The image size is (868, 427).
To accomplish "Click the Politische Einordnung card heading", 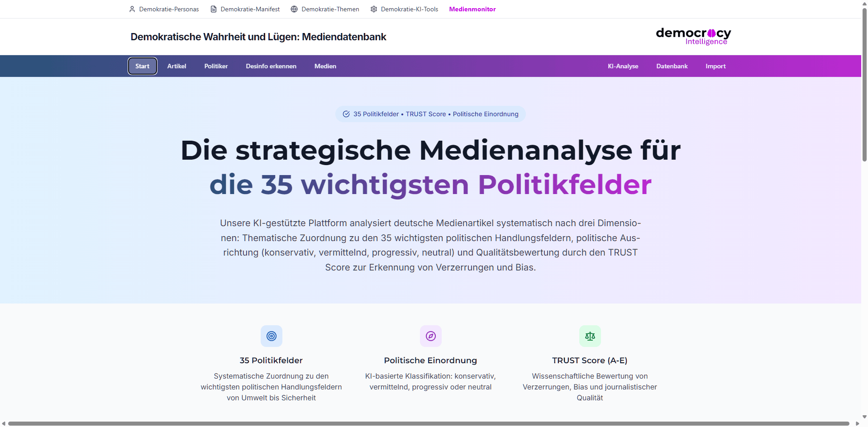I will [x=430, y=361].
